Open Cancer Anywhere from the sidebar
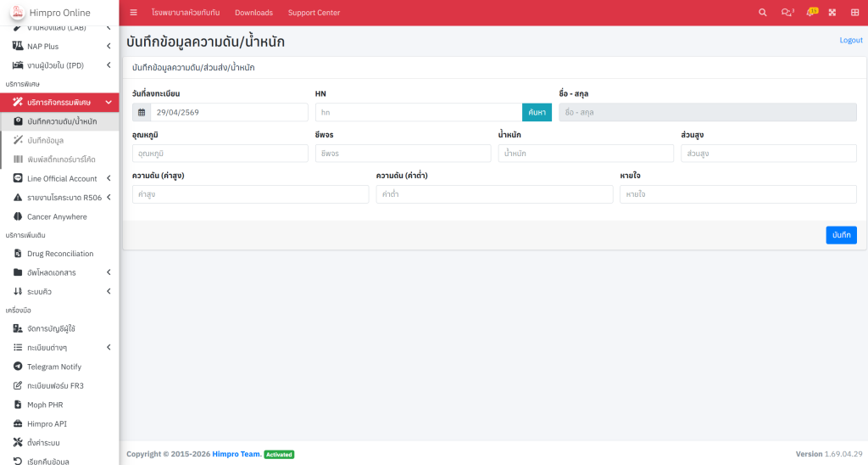This screenshot has width=868, height=465. tap(57, 216)
